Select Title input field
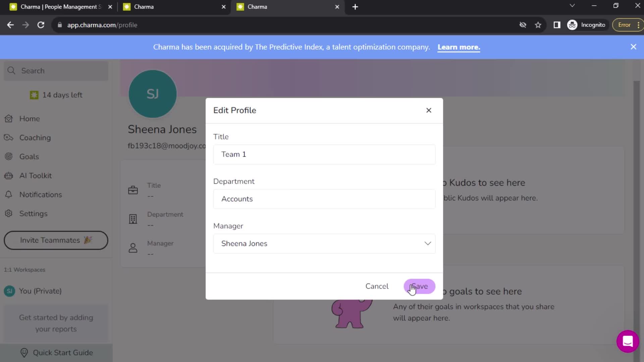Viewport: 644px width, 362px height. pos(325,154)
